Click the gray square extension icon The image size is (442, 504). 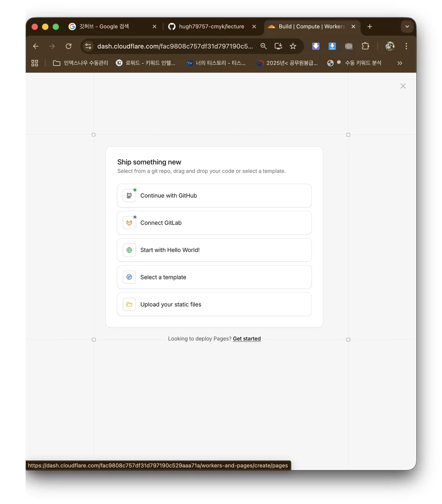point(348,46)
